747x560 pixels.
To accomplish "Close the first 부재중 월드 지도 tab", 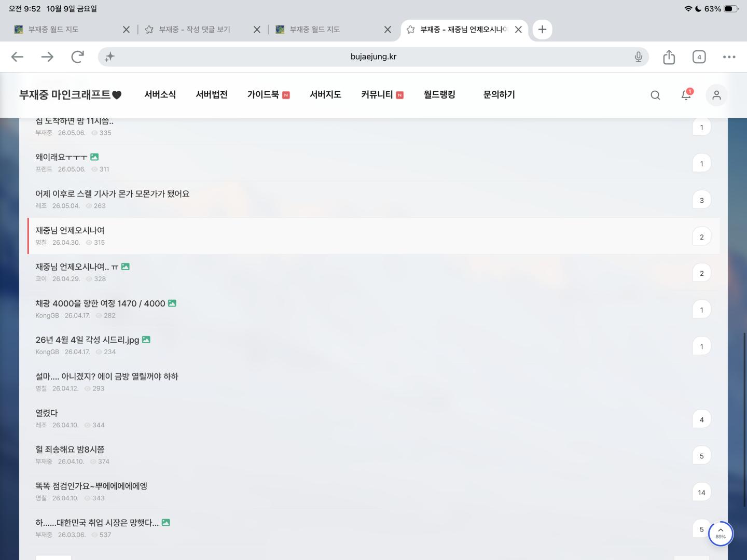I will [126, 30].
